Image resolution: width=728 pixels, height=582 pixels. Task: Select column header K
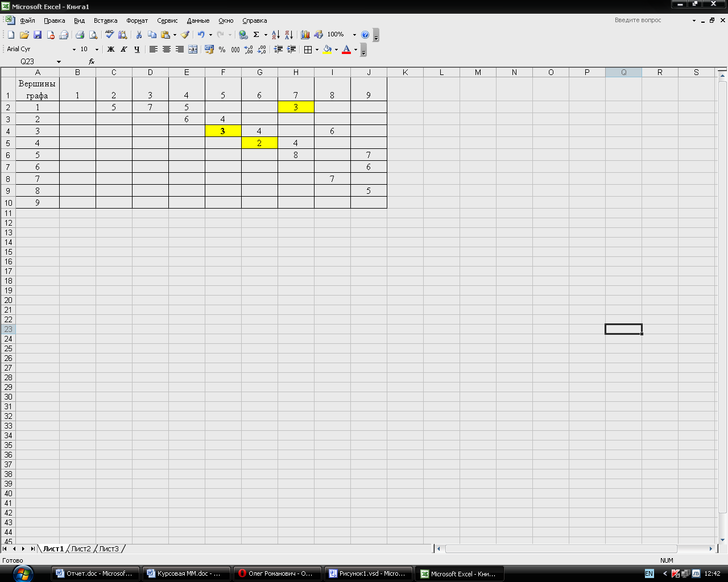[405, 72]
